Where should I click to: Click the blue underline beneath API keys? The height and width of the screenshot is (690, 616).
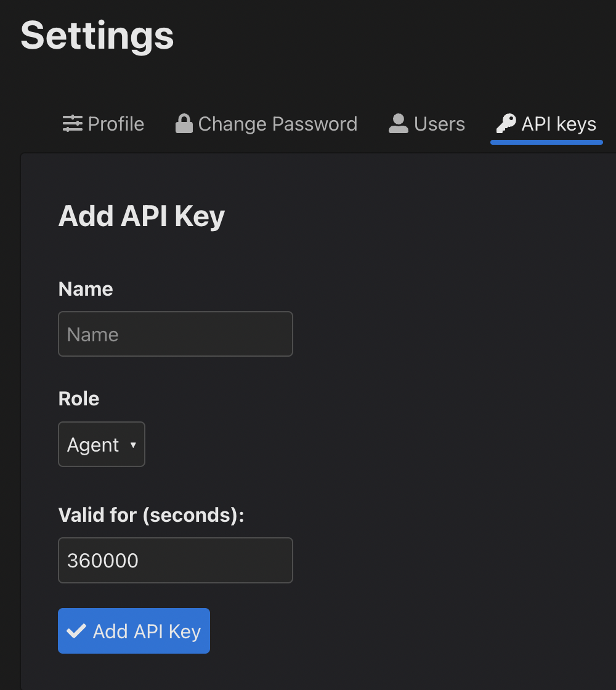[546, 142]
